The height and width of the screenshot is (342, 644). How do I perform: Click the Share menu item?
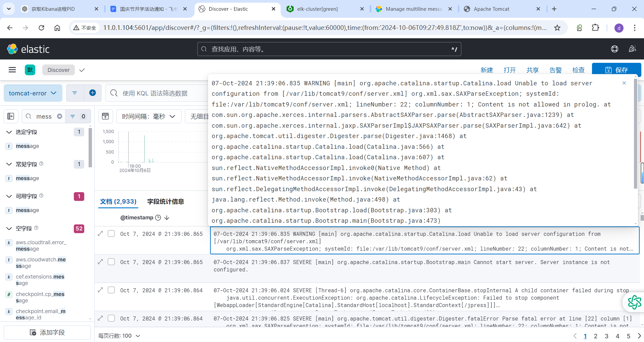[533, 70]
